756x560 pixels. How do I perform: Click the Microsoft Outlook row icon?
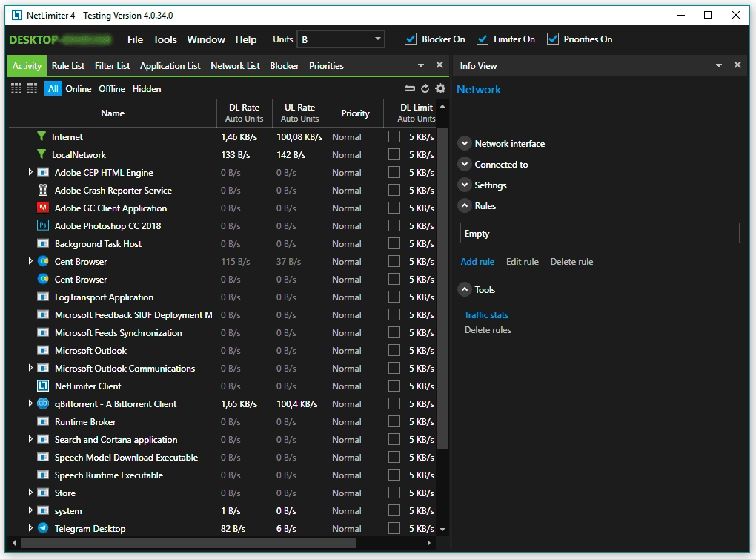tap(43, 350)
